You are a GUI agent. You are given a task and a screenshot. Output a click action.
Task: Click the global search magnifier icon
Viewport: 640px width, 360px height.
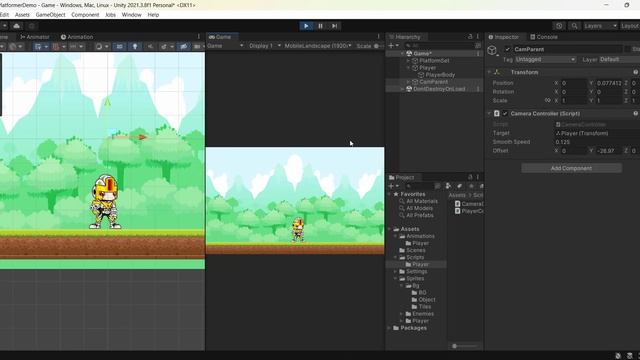tap(574, 26)
